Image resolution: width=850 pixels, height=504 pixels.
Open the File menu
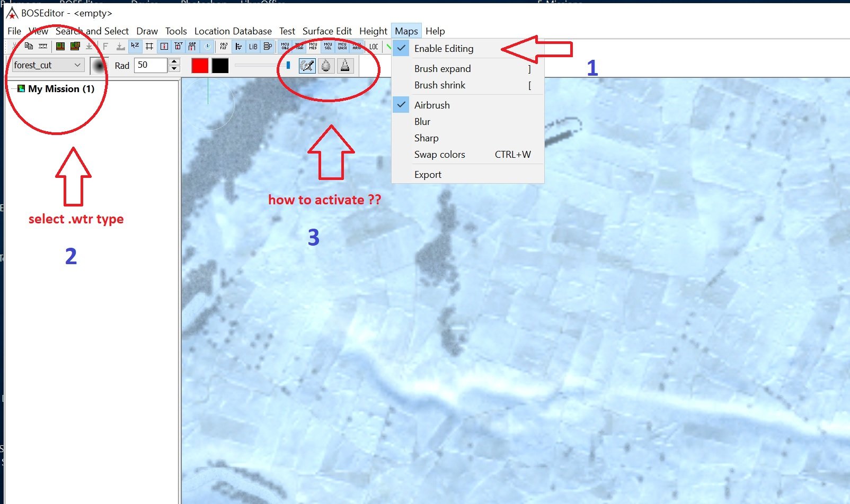(x=14, y=31)
